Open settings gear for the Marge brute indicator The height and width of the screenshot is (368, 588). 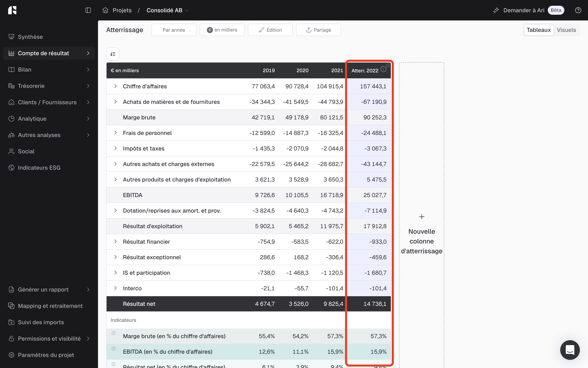(114, 333)
